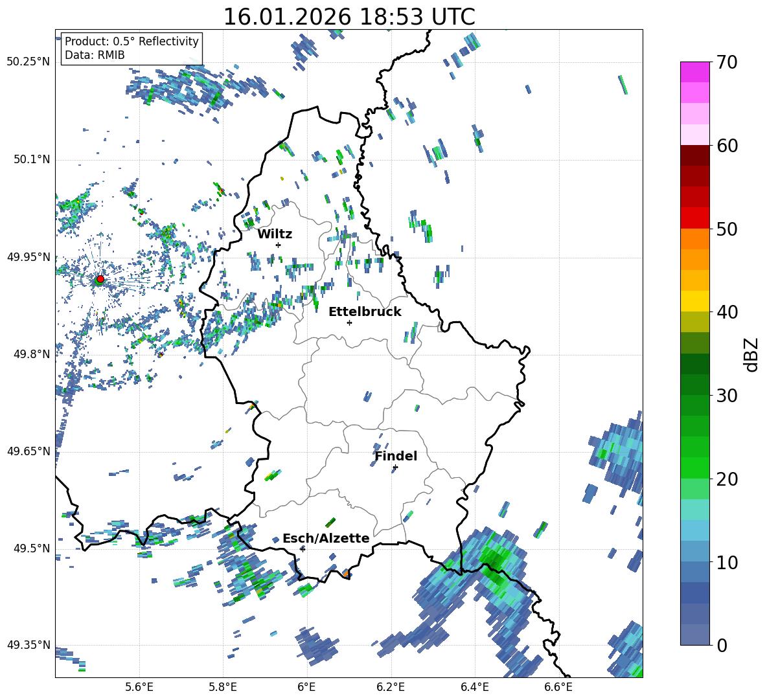The width and height of the screenshot is (767, 700).
Task: Click the 6.4°E longitude label
Action: [x=474, y=687]
